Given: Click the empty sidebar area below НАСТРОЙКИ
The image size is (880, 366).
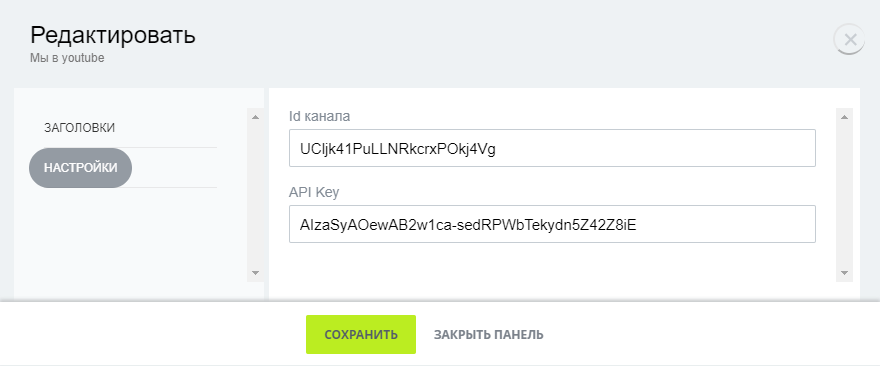Looking at the screenshot, I should (129, 241).
